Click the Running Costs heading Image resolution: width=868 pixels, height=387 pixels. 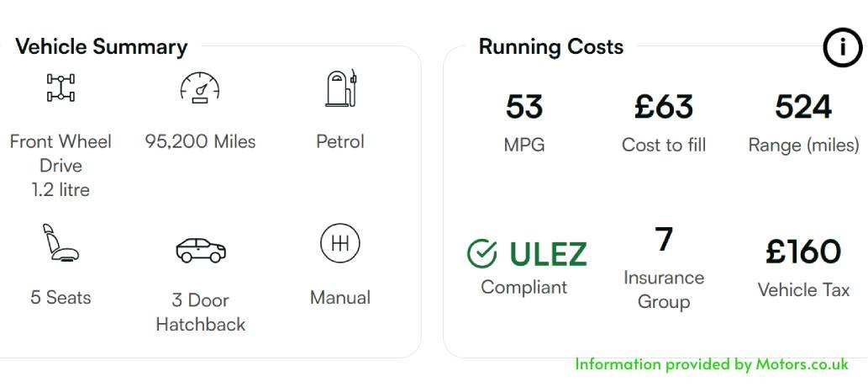point(551,46)
